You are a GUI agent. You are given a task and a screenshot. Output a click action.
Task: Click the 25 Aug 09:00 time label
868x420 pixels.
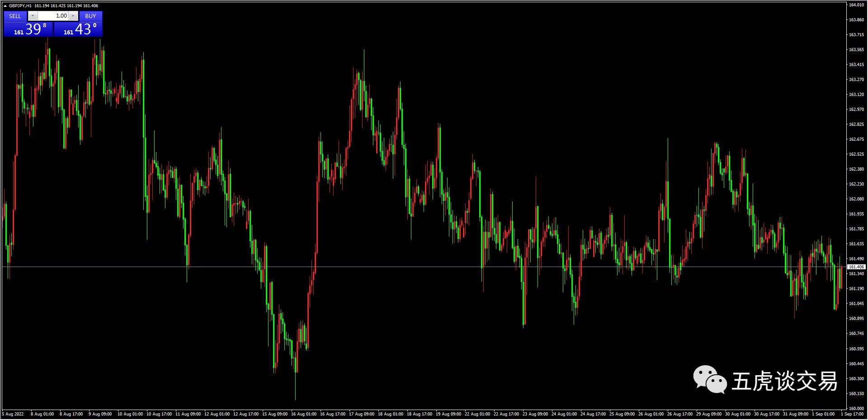coord(622,414)
